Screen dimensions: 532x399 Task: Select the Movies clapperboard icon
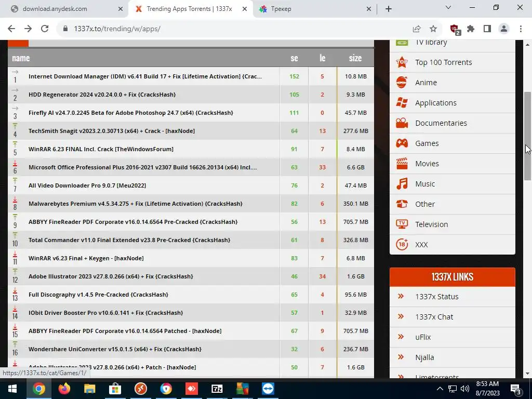pyautogui.click(x=402, y=164)
